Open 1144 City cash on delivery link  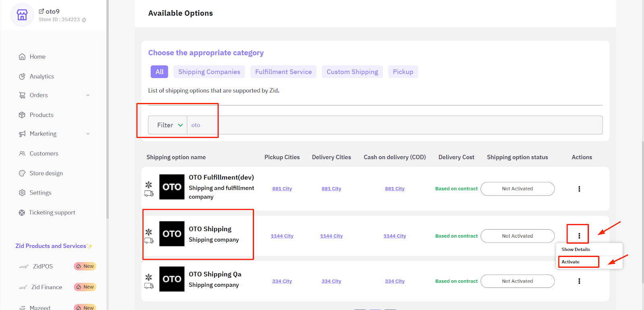(x=394, y=236)
